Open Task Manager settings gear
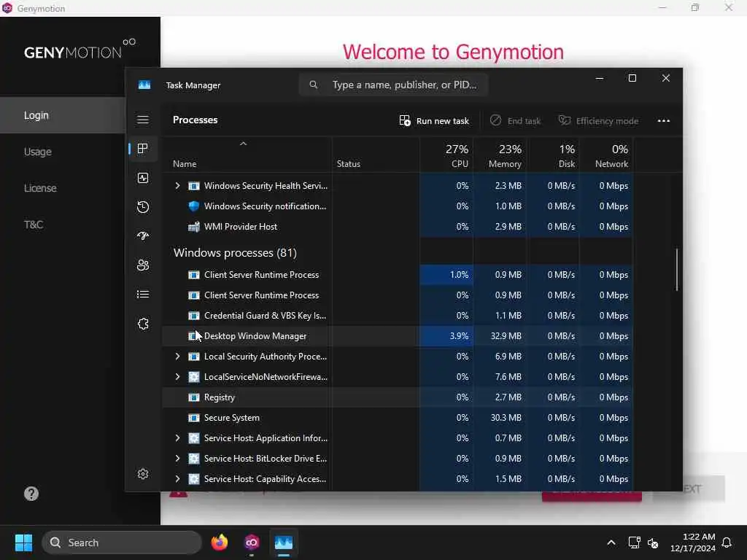Screen dimensions: 747x560 (x=143, y=474)
